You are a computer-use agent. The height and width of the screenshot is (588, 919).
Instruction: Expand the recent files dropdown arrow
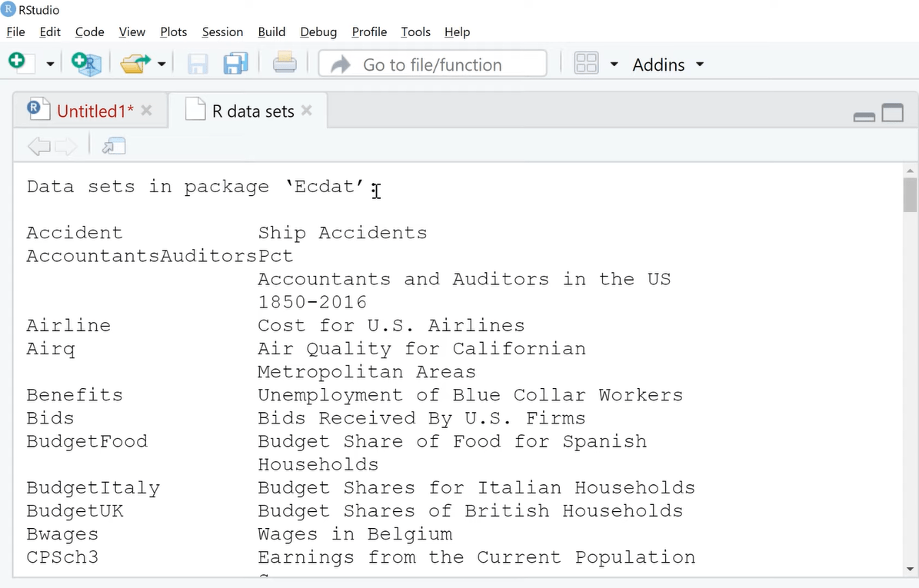[161, 64]
